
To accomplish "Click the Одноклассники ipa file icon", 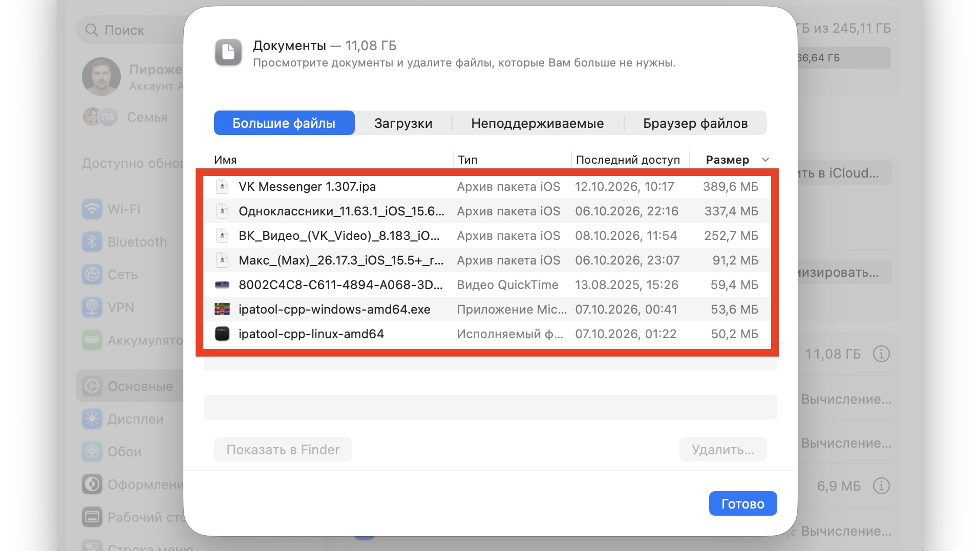I will 222,211.
